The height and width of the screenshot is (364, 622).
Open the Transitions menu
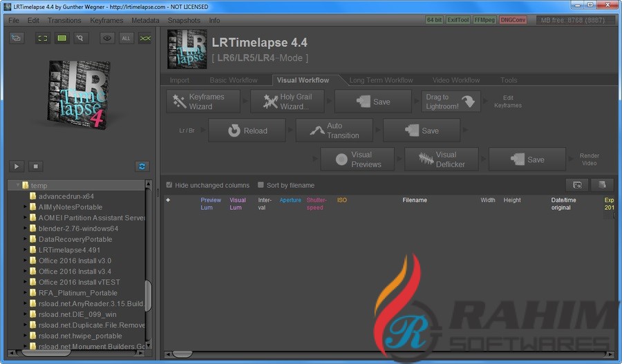tap(64, 20)
